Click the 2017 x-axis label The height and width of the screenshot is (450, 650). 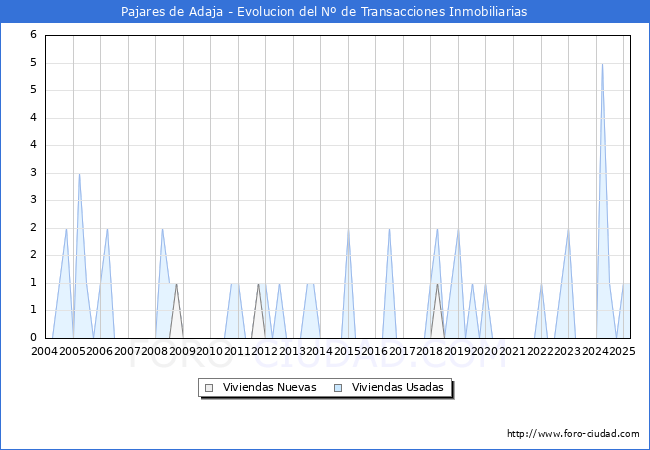(x=403, y=351)
